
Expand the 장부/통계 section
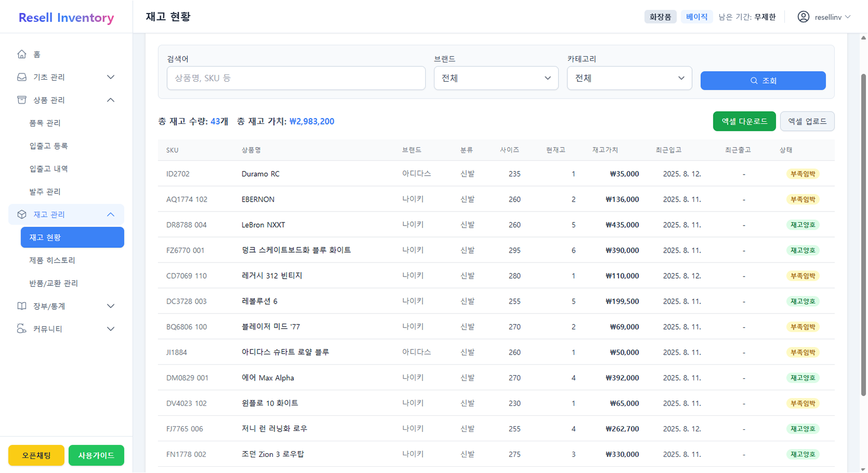pyautogui.click(x=110, y=306)
